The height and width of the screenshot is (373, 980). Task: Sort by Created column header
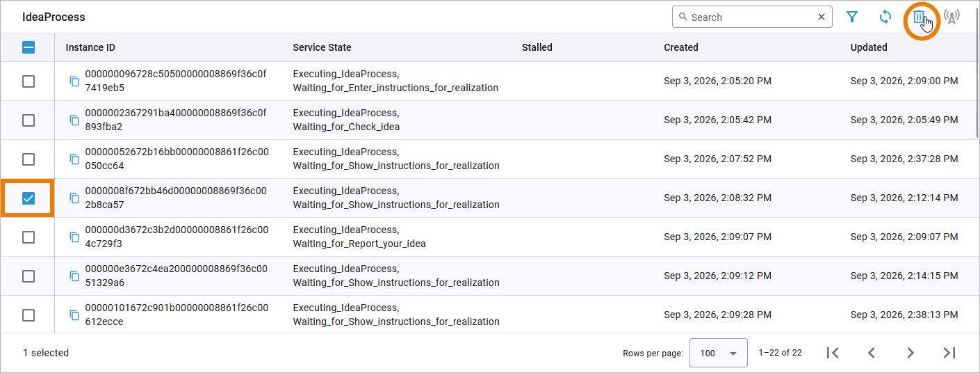click(x=680, y=47)
